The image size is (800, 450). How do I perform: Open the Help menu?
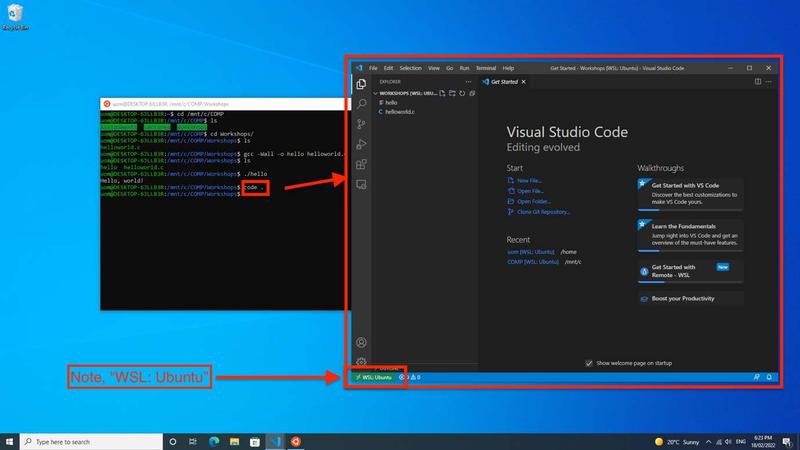508,68
